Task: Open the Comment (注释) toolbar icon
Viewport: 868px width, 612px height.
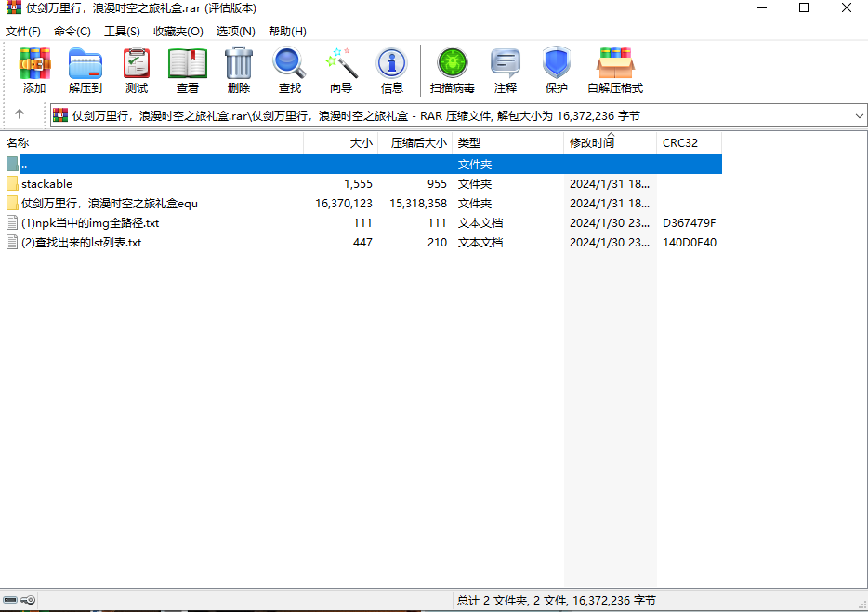Action: click(x=506, y=71)
